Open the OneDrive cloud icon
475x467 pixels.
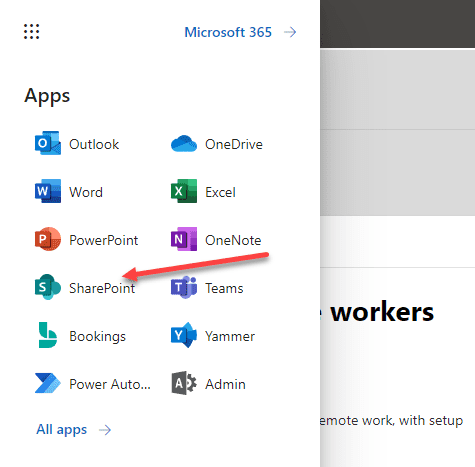pyautogui.click(x=184, y=144)
